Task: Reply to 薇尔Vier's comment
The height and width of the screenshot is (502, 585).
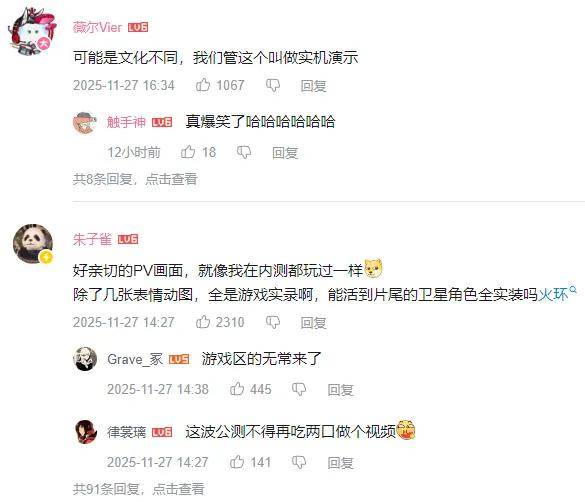Action: tap(313, 86)
